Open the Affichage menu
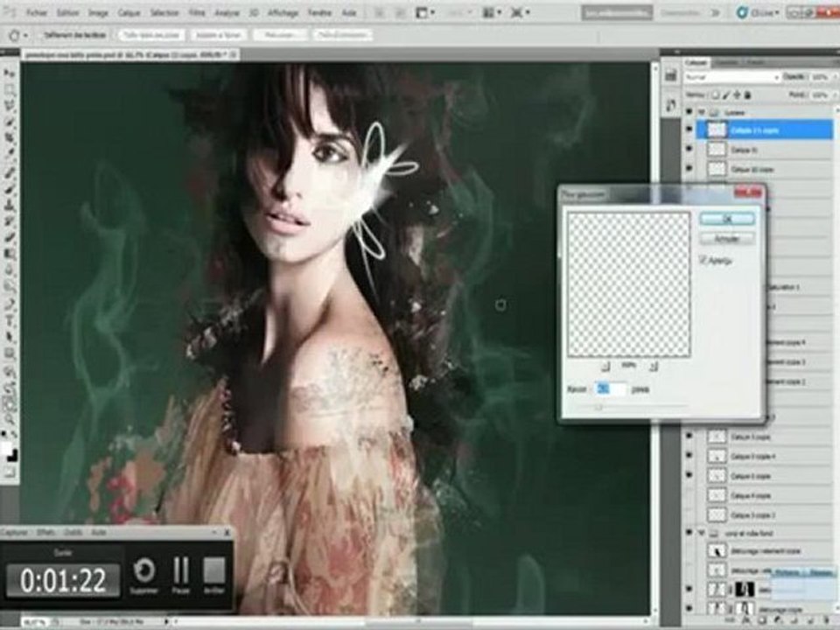Screen dimensions: 840x630 tap(283, 12)
